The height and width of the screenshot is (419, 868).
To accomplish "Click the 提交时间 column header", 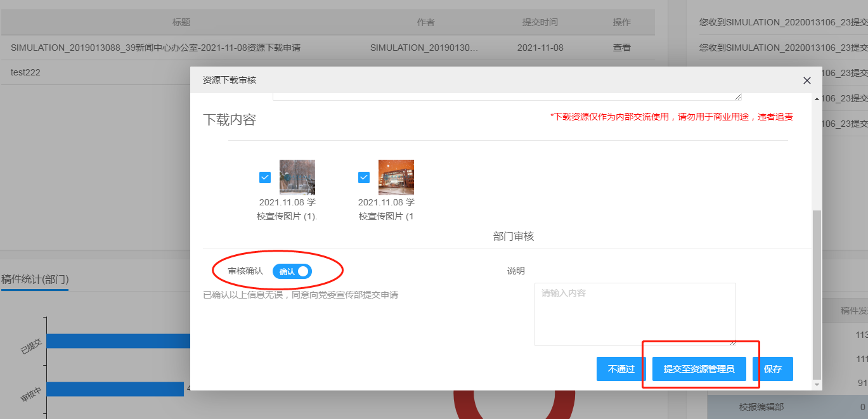I will [540, 22].
